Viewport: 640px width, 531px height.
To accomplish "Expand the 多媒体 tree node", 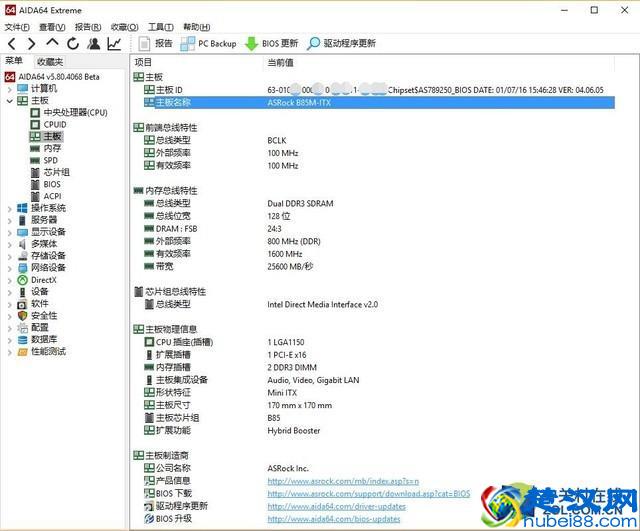I will point(10,244).
